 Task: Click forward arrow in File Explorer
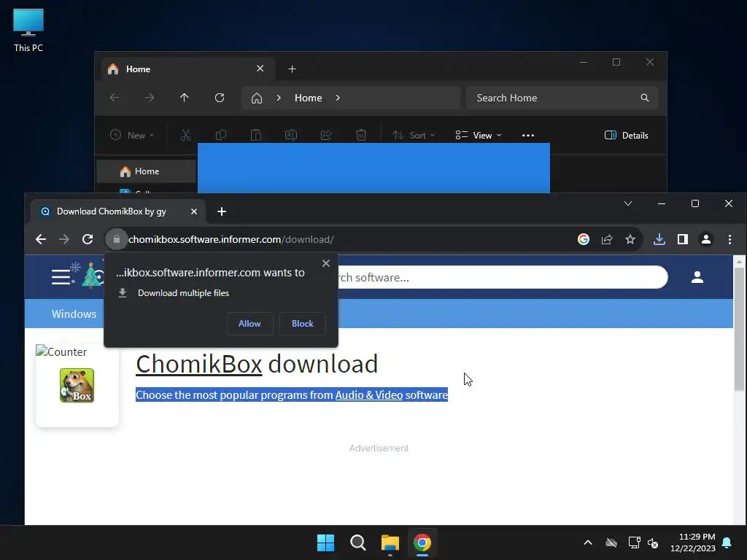click(149, 98)
